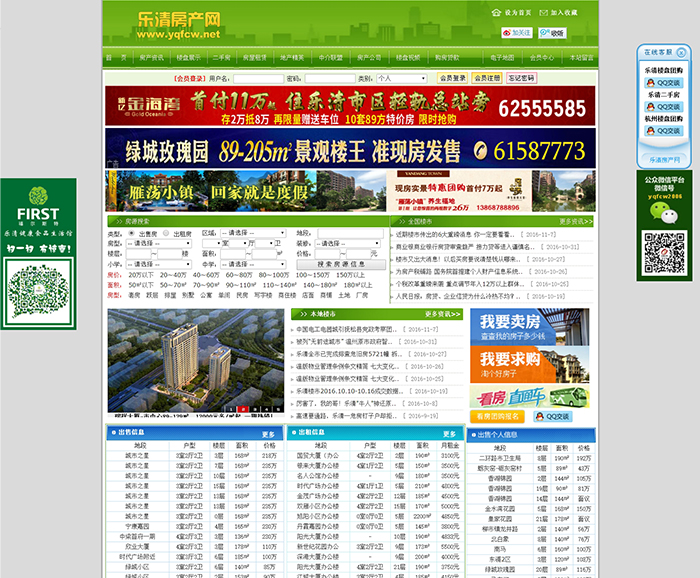This screenshot has width=700, height=578.
Task: Click the 用户名 input field
Action: pos(258,79)
